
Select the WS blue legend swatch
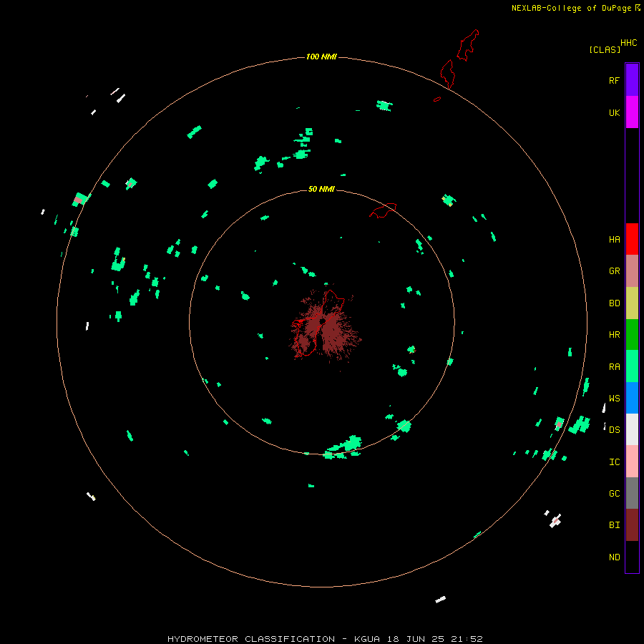[632, 398]
